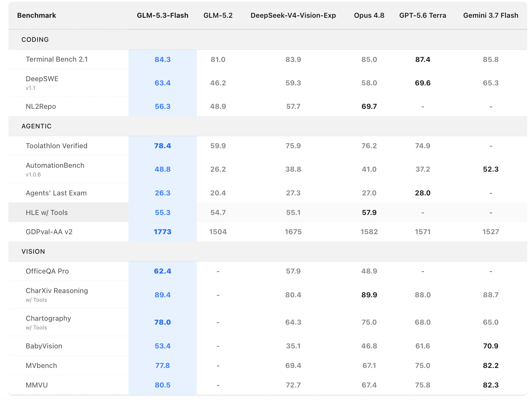
Task: Click the AGENTIC section heading
Action: pos(36,126)
